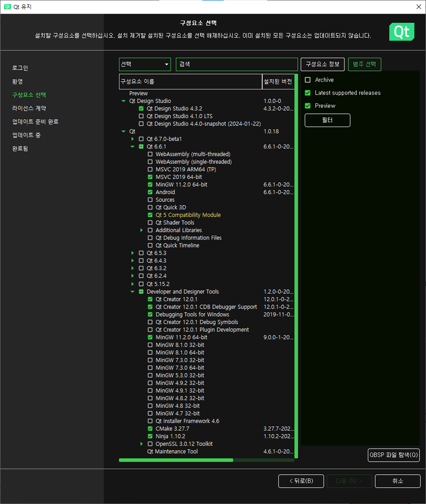426x504 pixels.
Task: Select 업데이트 준비 완료 step
Action: click(x=35, y=122)
